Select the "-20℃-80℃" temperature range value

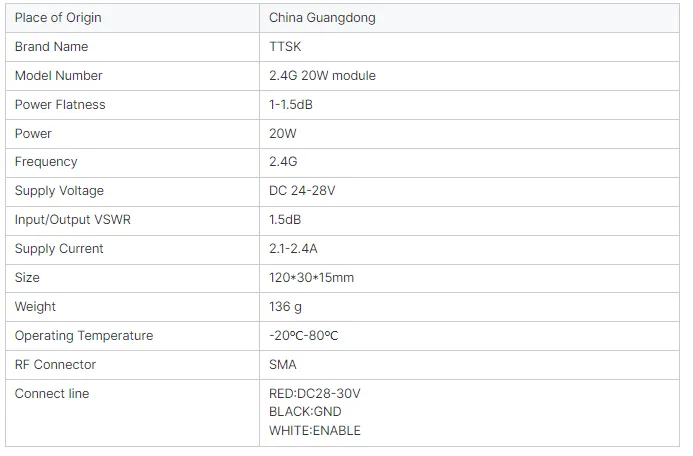point(304,336)
